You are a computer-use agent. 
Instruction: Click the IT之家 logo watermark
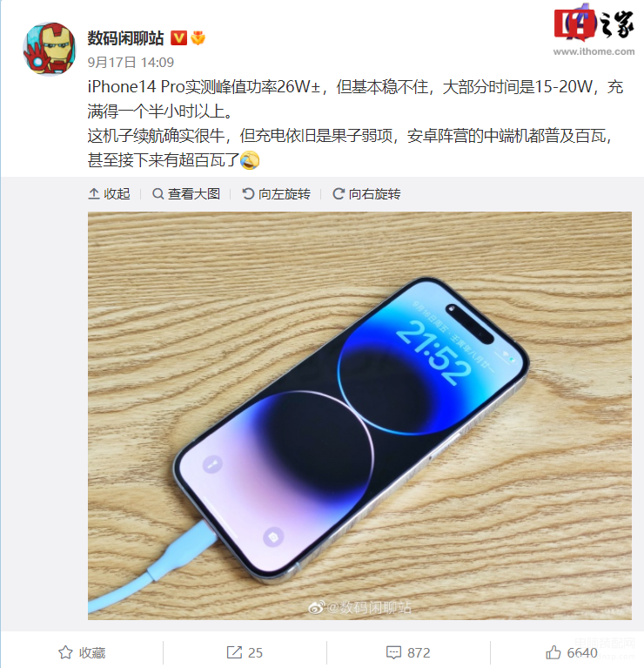coord(594,24)
